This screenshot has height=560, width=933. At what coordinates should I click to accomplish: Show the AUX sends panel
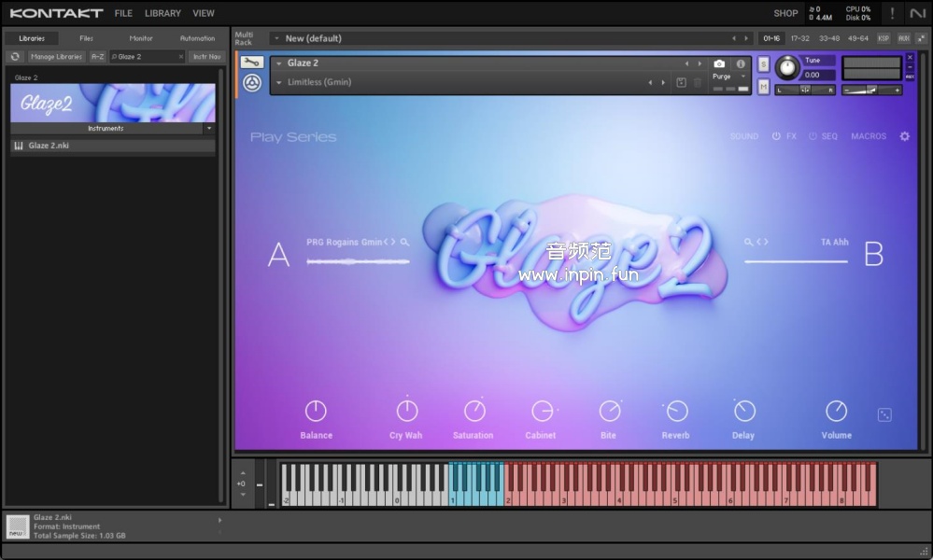point(904,38)
